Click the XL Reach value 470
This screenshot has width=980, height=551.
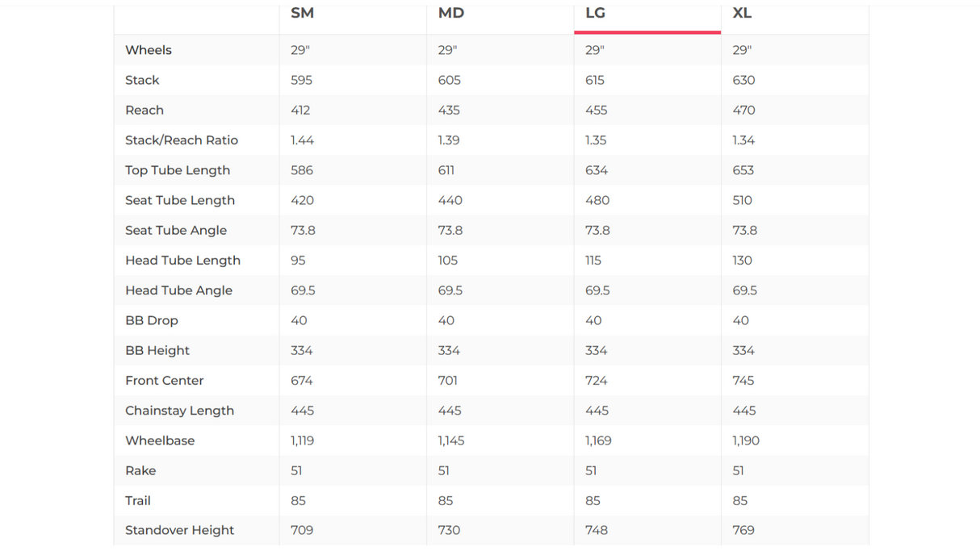(743, 110)
